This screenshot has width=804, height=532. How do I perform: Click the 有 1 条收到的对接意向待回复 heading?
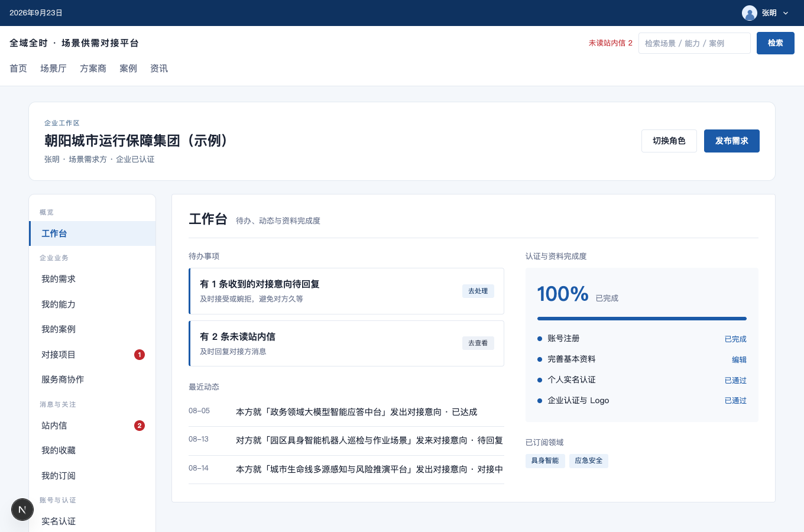tap(260, 284)
